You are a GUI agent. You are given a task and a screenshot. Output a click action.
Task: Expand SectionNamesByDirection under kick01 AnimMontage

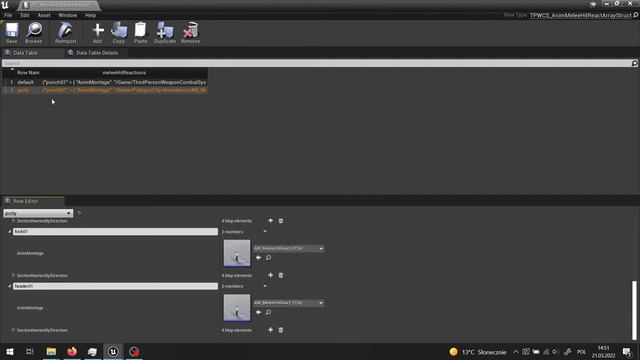[x=13, y=276]
